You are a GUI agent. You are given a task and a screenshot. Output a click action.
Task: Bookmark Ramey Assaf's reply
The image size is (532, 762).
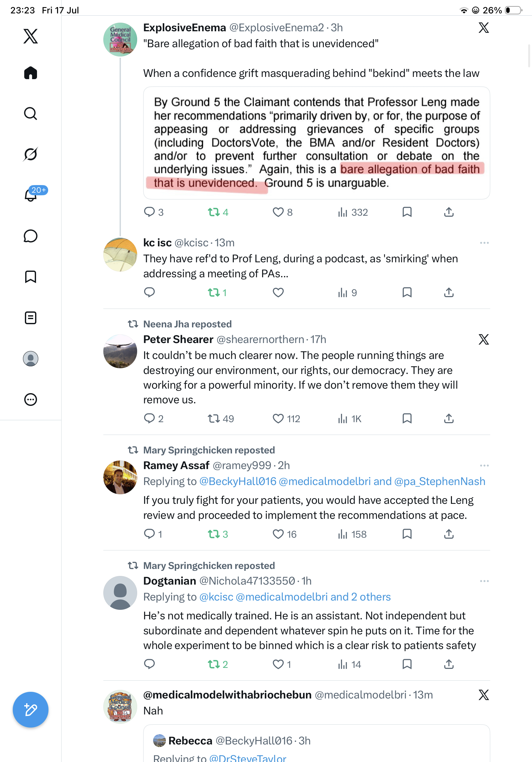point(407,534)
